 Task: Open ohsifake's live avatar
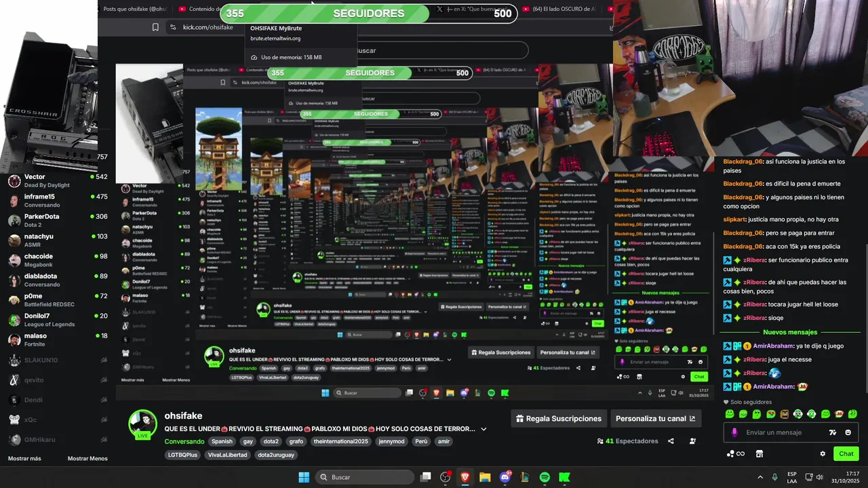tap(142, 424)
